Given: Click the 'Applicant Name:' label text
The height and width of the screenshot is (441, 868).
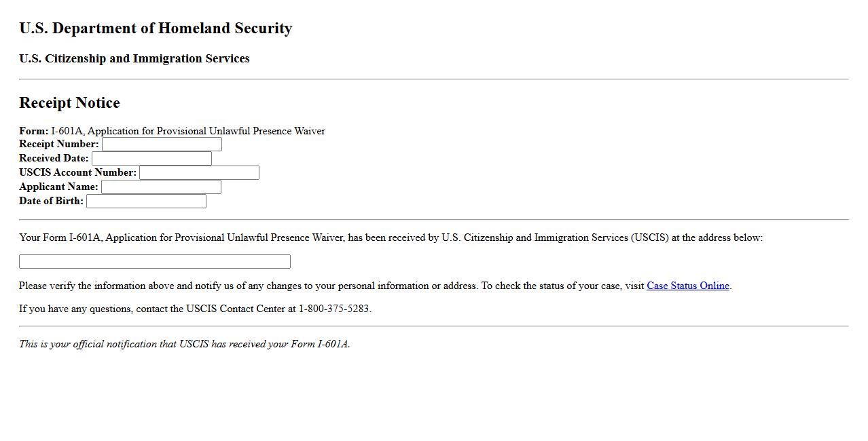Looking at the screenshot, I should [58, 187].
